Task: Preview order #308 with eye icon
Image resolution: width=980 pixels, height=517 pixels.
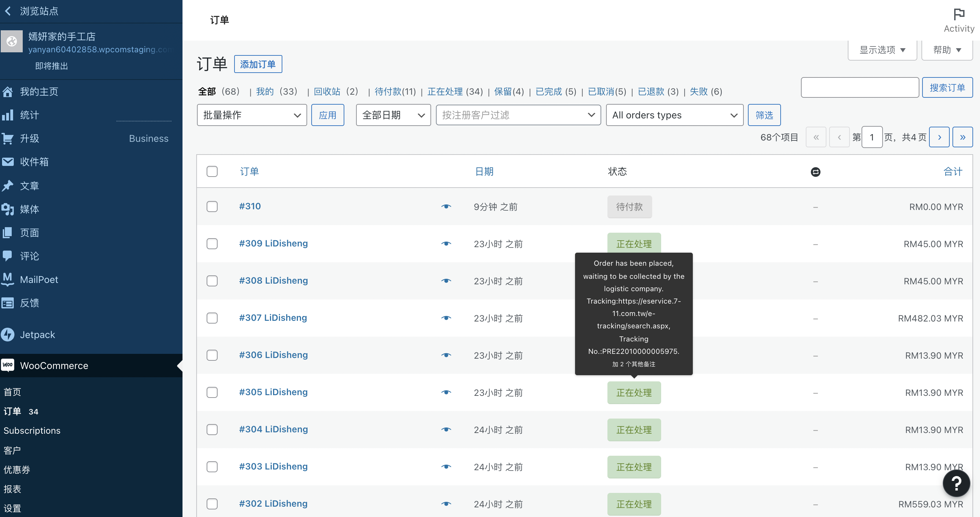Action: point(446,281)
